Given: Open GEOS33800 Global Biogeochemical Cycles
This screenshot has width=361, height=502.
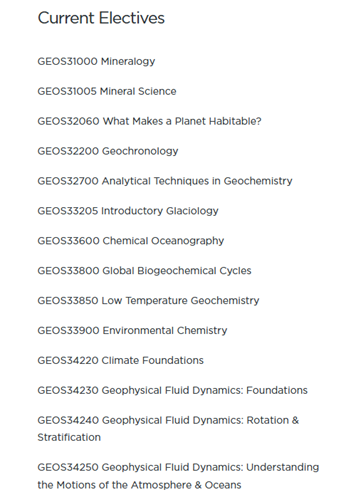Looking at the screenshot, I should coord(144,271).
